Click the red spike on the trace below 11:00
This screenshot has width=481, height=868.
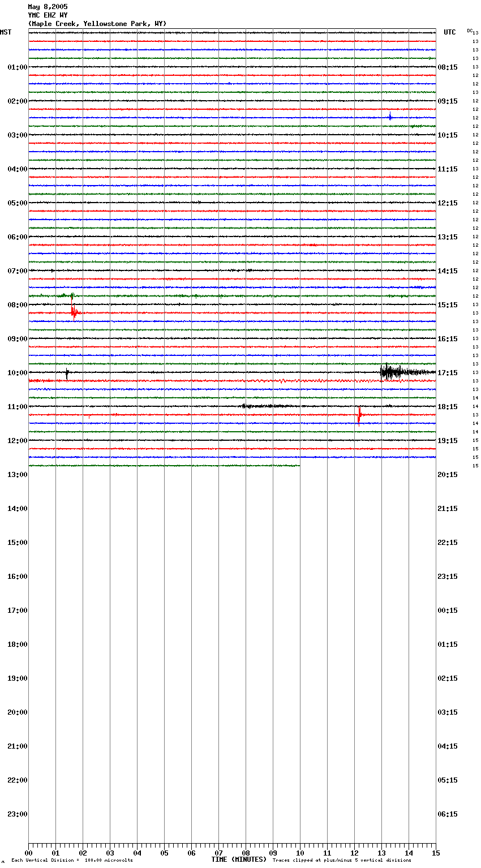coord(359,415)
